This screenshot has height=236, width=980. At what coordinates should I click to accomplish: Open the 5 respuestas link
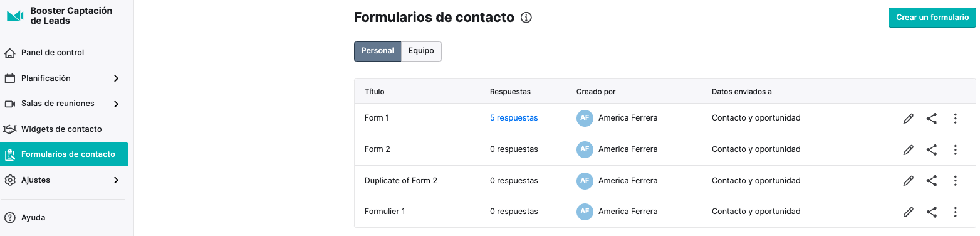(x=514, y=118)
